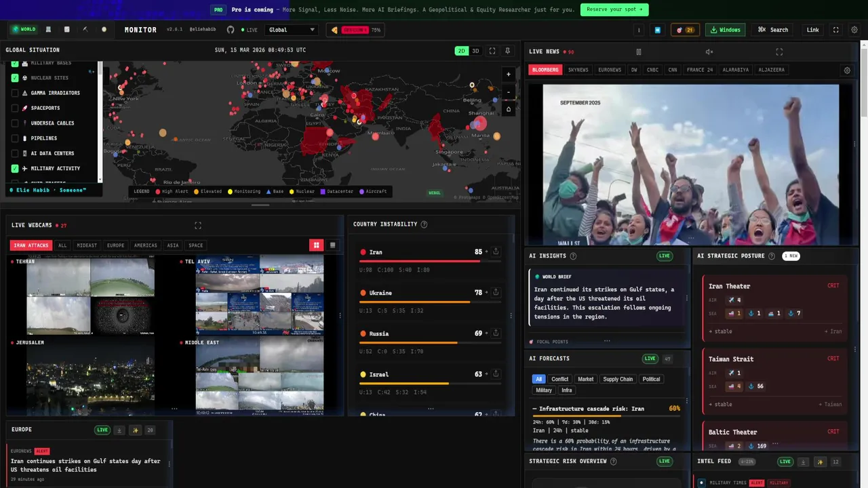Click the Link button
Image resolution: width=868 pixels, height=488 pixels.
point(812,30)
